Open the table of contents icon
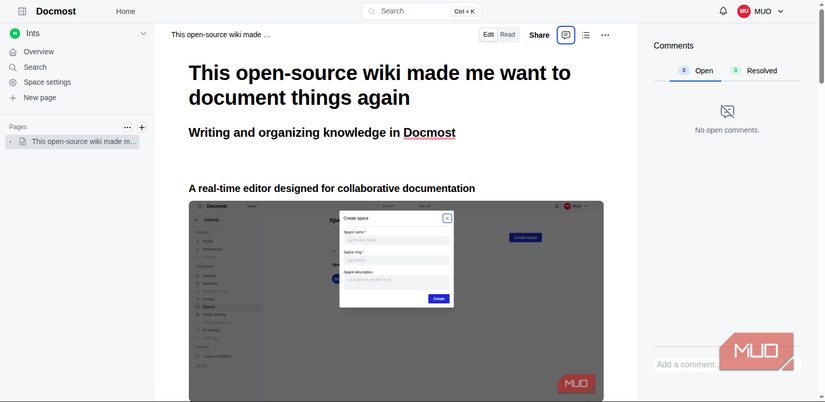Image resolution: width=825 pixels, height=402 pixels. pyautogui.click(x=586, y=35)
